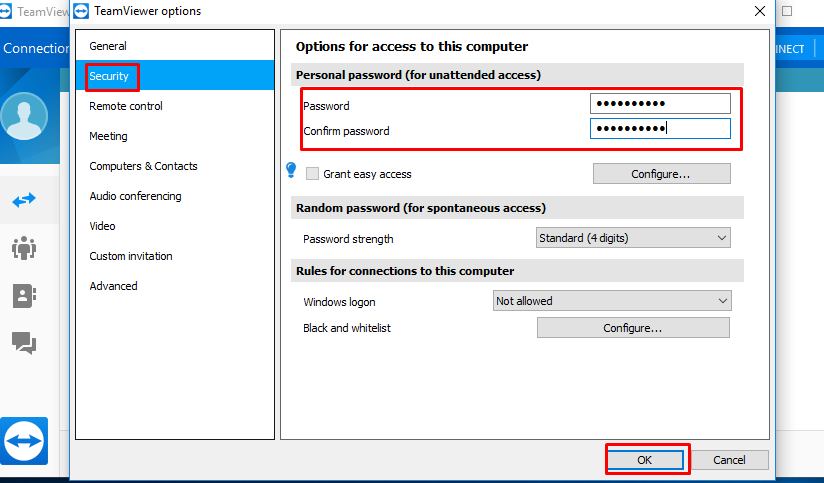
Task: Click the Connection menu in TeamViewer window
Action: 35,48
